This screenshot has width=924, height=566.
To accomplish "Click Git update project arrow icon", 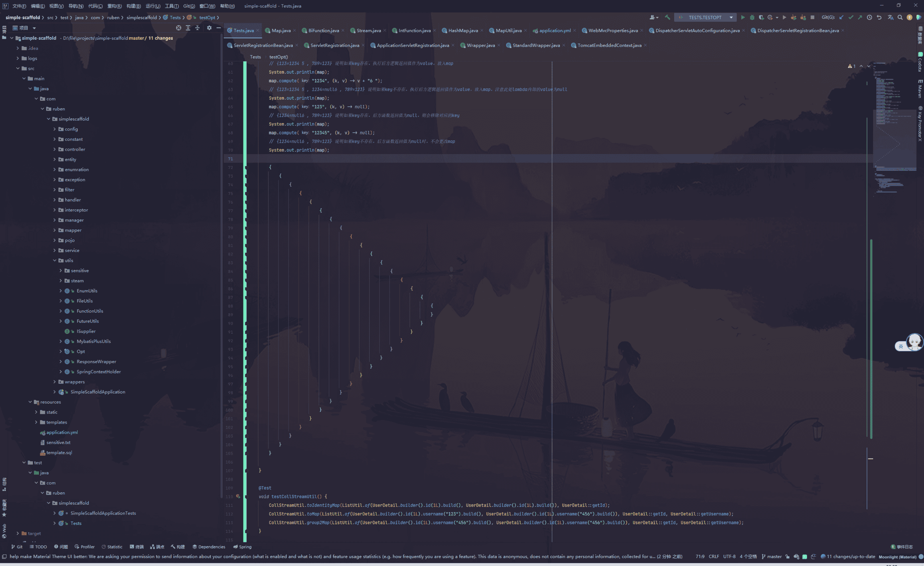I will (841, 17).
